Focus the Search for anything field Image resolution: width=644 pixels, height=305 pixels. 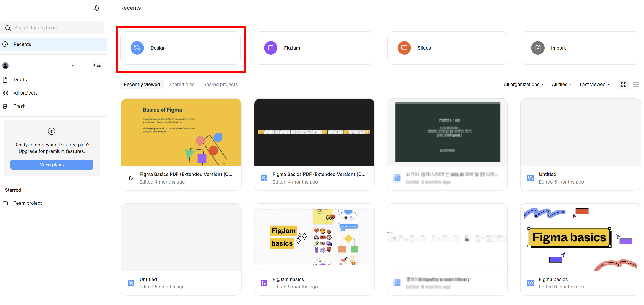tap(52, 28)
